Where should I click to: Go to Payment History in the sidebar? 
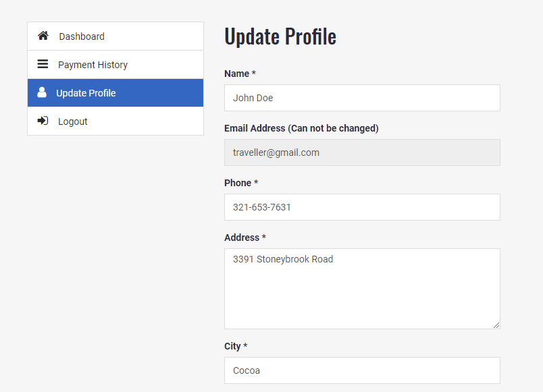click(93, 65)
